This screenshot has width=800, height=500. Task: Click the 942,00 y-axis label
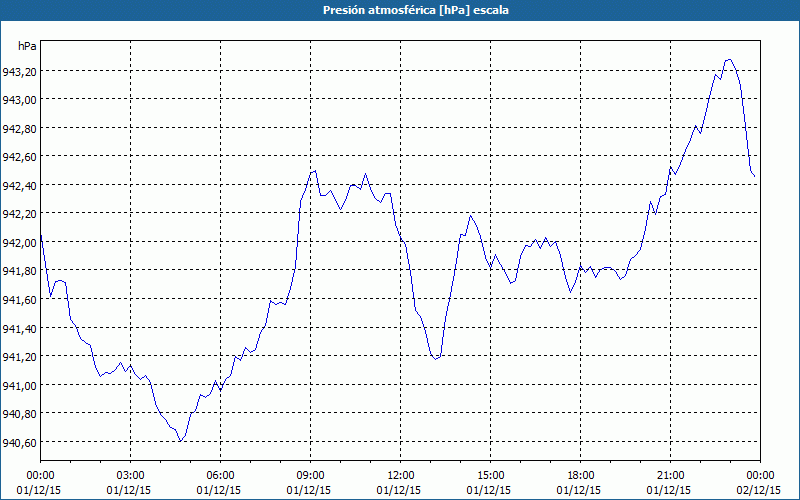(x=19, y=244)
